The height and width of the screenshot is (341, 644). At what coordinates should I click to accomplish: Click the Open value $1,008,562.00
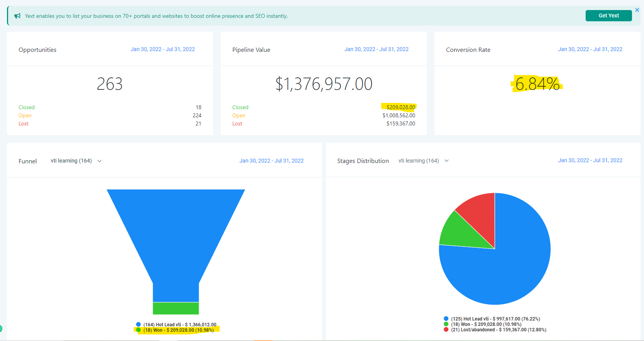[x=399, y=115]
